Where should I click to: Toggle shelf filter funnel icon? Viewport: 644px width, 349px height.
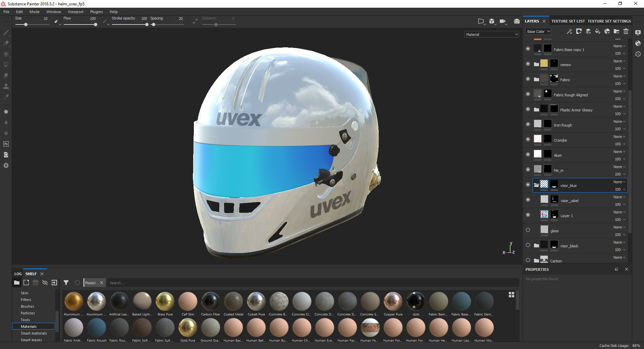point(66,283)
